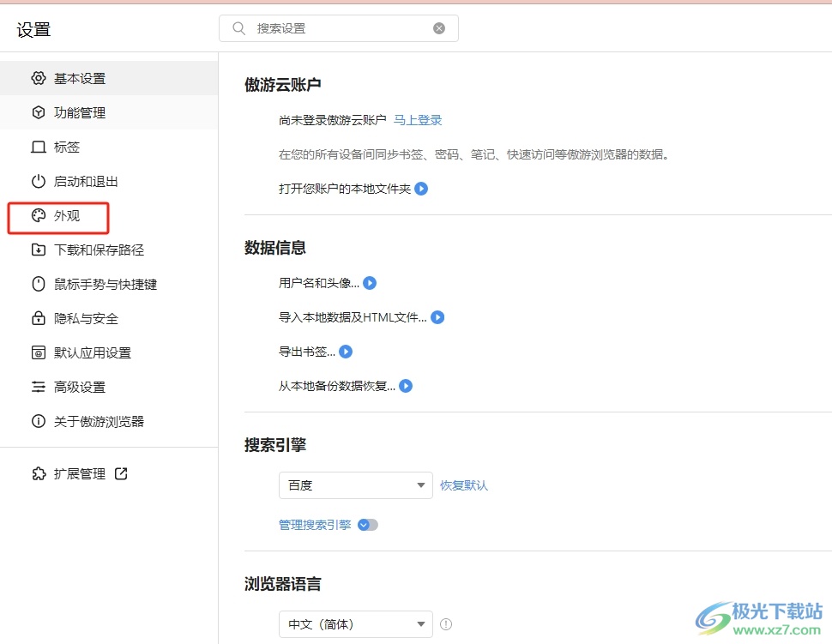Open 默认应用设置 section

[109, 352]
